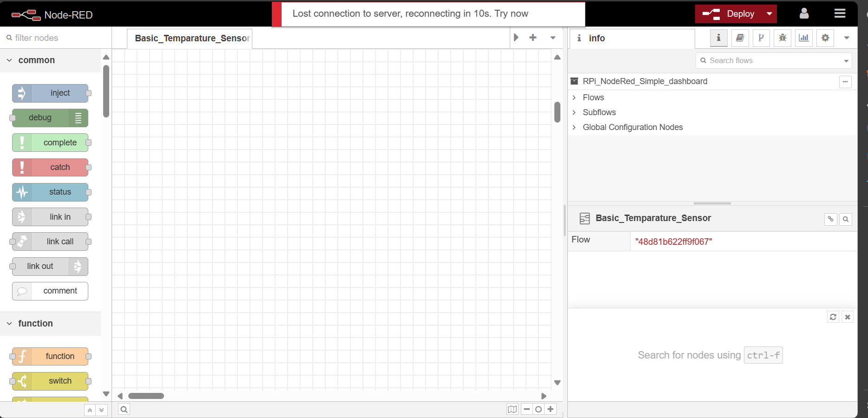Select the comment node in palette
The image size is (868, 418).
[x=50, y=291]
